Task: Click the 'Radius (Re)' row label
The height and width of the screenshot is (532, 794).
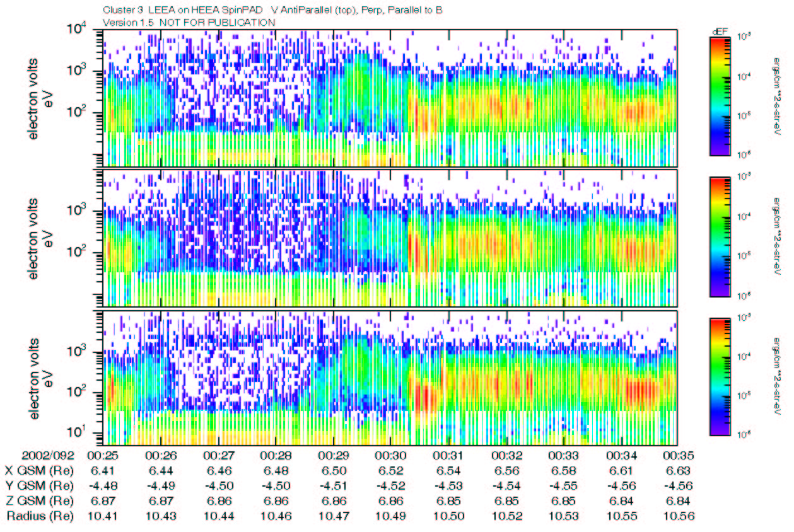Action: [x=40, y=516]
